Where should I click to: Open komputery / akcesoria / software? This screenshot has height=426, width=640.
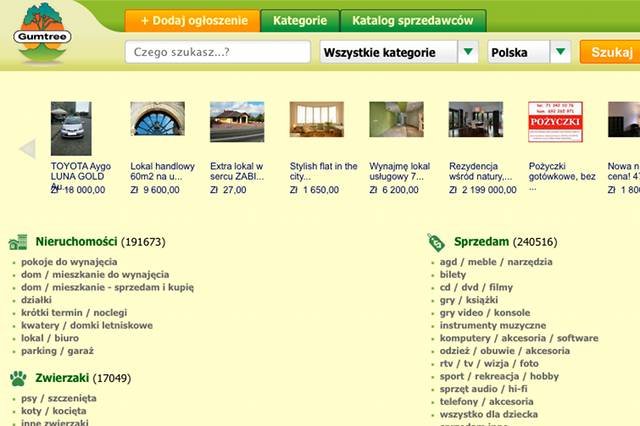pyautogui.click(x=519, y=338)
